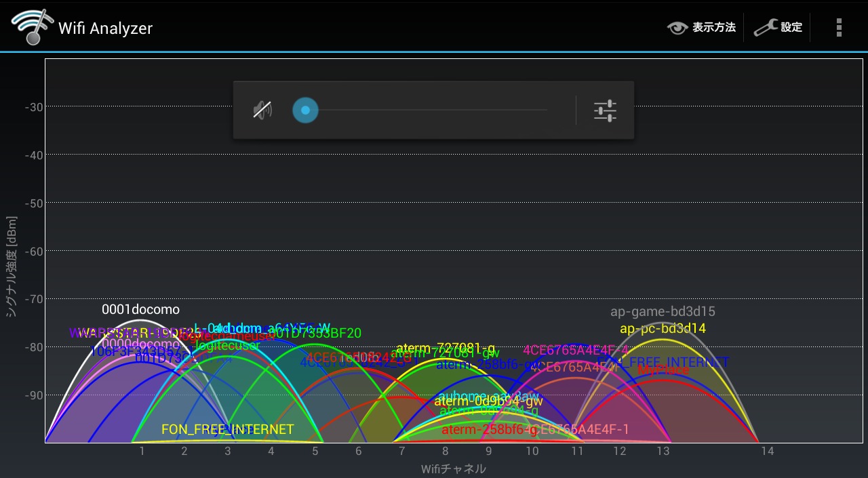
Task: Click the blue volume slider thumb
Action: click(305, 110)
